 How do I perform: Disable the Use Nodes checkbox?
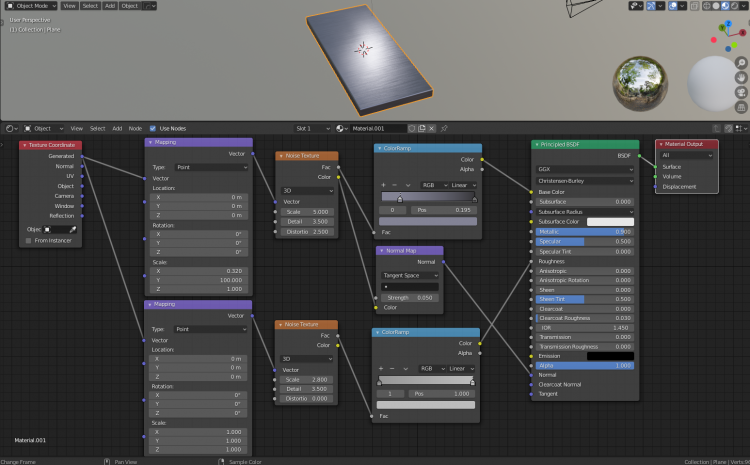(152, 128)
